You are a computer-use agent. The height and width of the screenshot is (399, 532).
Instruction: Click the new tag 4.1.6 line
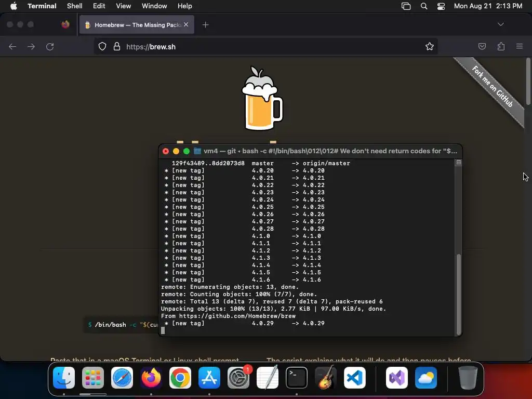[x=243, y=280]
